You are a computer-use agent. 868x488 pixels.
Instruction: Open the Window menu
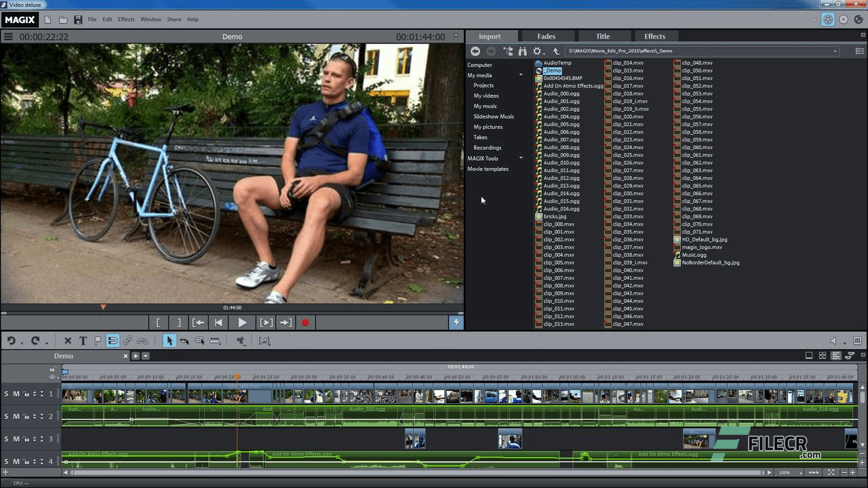click(151, 19)
